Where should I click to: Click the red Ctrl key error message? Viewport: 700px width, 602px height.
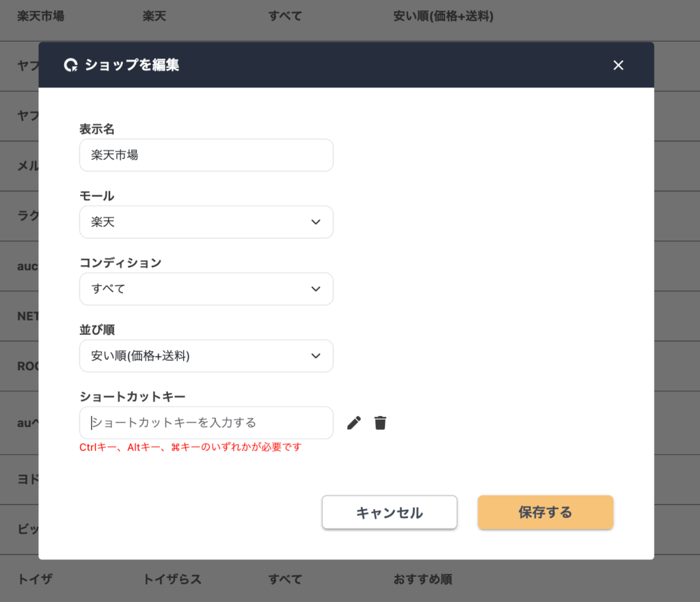[191, 447]
